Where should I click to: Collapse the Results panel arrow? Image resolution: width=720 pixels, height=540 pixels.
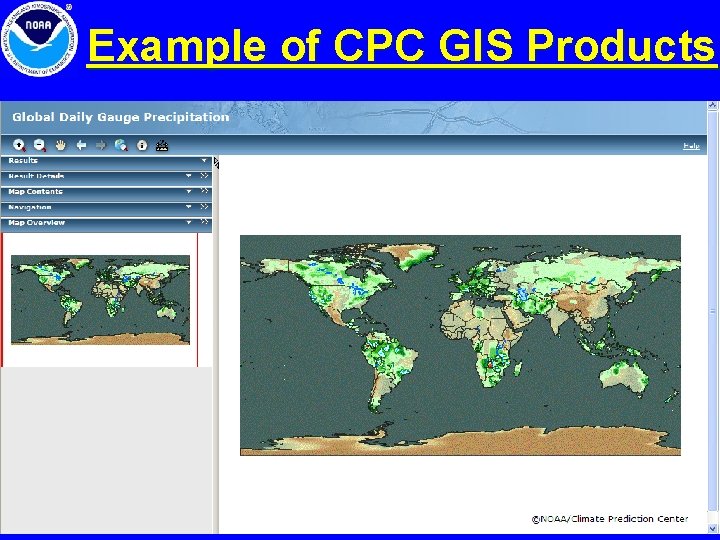pos(204,160)
